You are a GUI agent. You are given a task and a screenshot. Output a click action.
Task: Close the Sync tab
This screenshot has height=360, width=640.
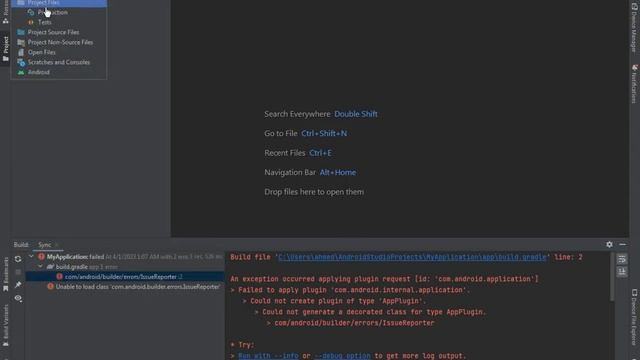click(x=57, y=245)
